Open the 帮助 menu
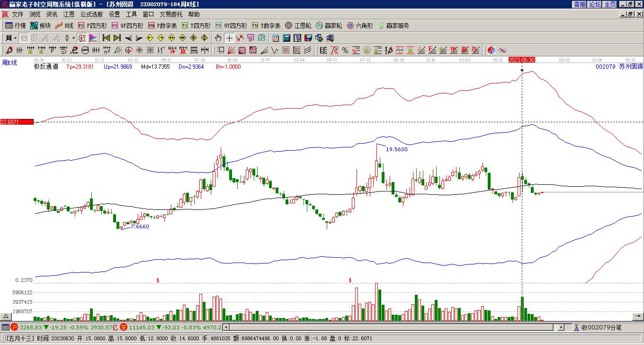Image resolution: width=644 pixels, height=345 pixels. pos(194,15)
